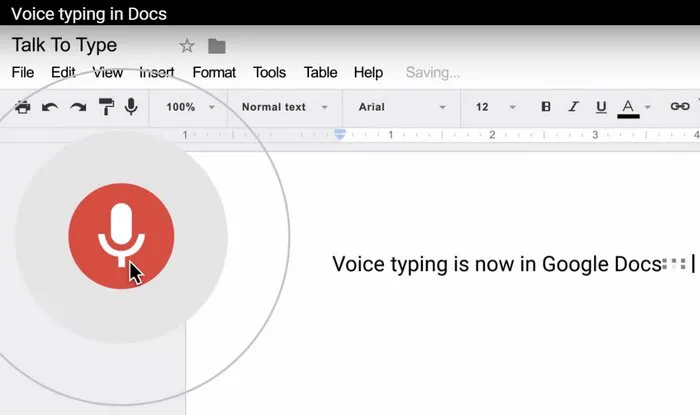Viewport: 700px width, 415px height.
Task: Click the Talk To Type document title
Action: (x=64, y=45)
